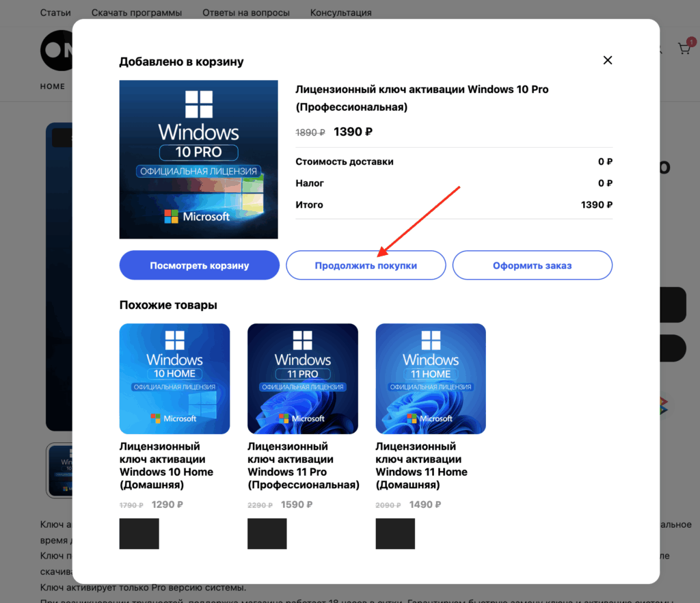The height and width of the screenshot is (603, 700).
Task: Click black button under Windows 11 Home
Action: coord(395,533)
